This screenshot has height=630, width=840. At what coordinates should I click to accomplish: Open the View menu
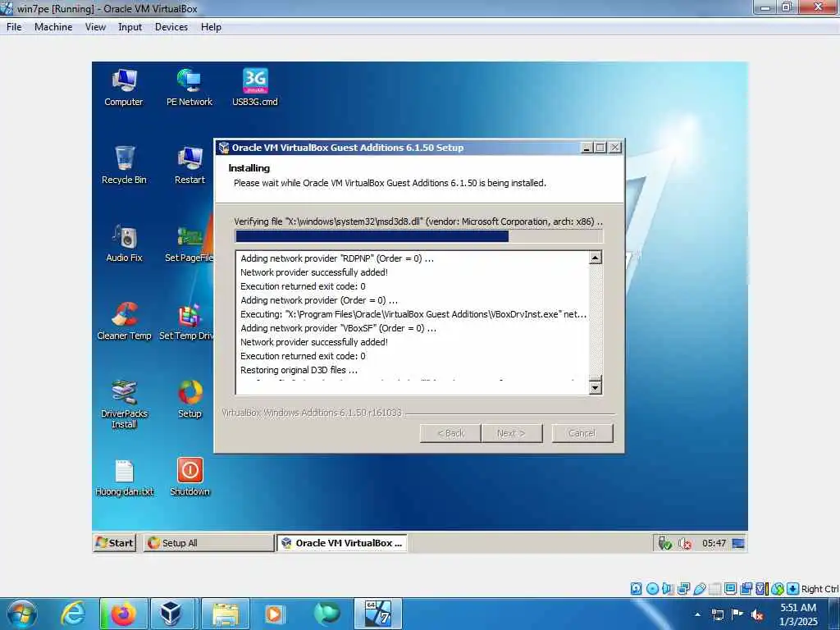(95, 27)
